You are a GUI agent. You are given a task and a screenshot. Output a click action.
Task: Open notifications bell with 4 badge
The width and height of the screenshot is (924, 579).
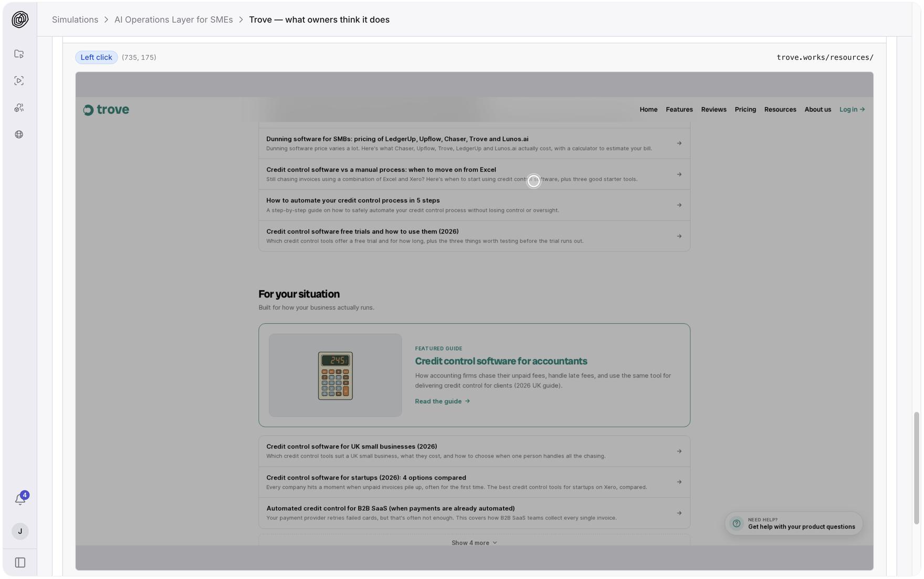click(20, 499)
